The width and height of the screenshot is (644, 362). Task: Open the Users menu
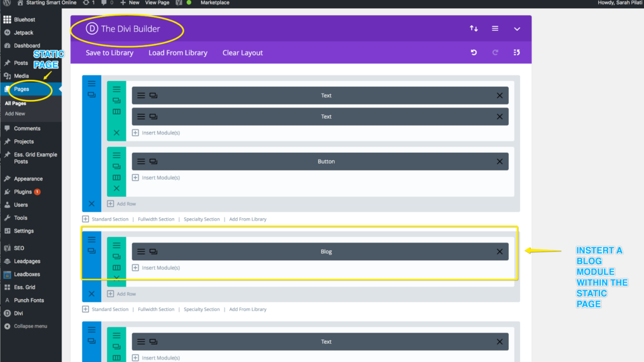tap(21, 205)
